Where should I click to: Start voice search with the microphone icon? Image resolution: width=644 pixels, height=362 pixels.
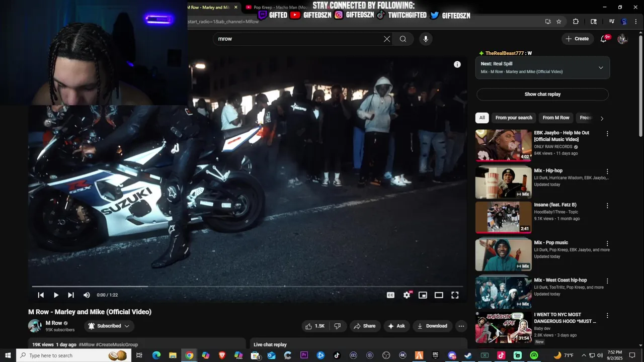426,39
